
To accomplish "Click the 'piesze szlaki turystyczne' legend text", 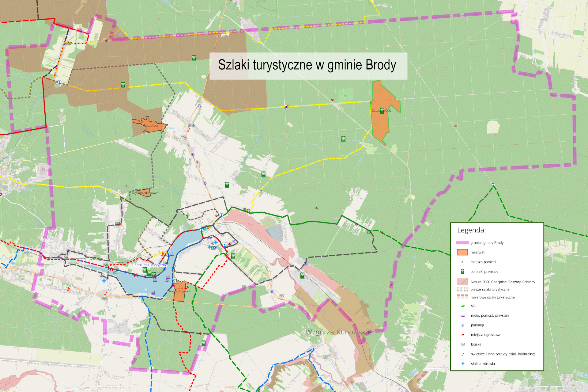I will 490,289.
